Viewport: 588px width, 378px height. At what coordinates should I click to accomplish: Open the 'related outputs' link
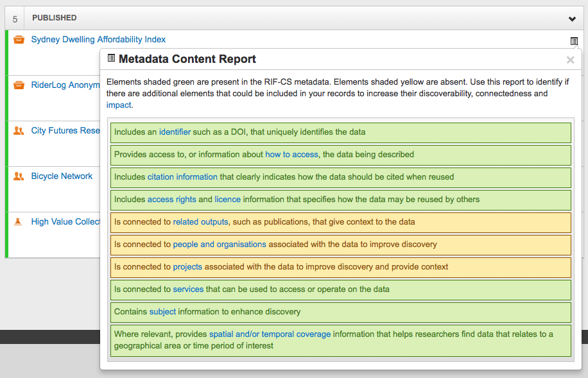coord(200,222)
